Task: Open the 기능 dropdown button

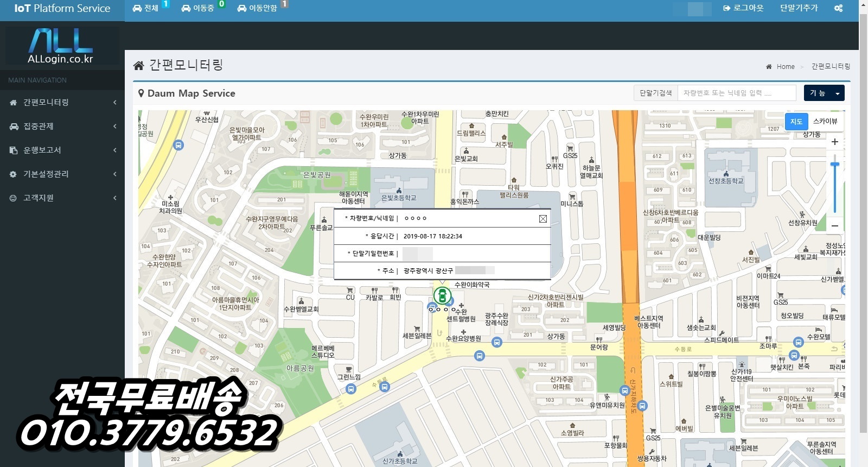Action: (824, 93)
